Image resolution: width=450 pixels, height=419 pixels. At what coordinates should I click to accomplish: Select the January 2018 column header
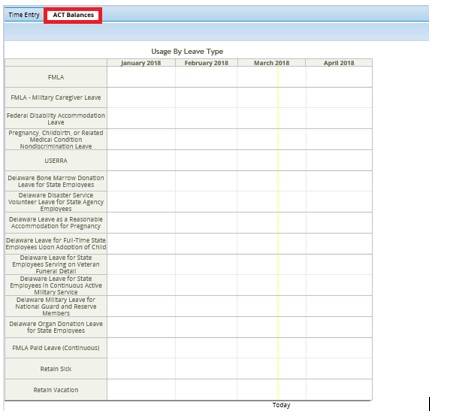click(141, 63)
